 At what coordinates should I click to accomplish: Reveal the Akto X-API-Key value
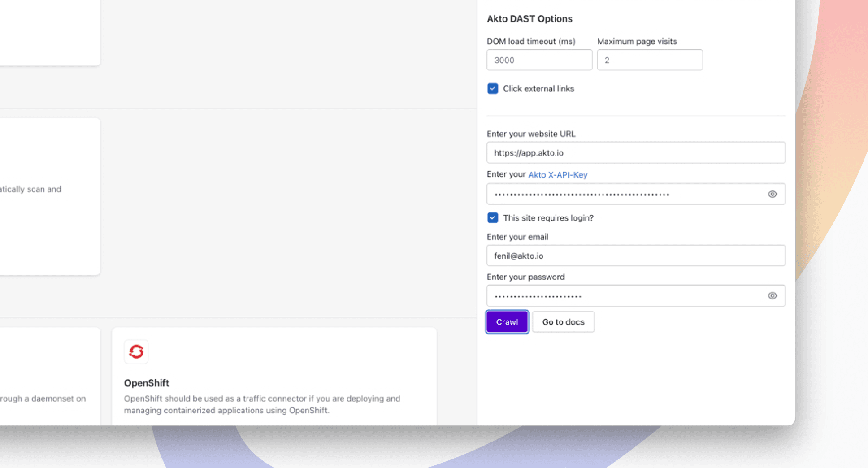pyautogui.click(x=772, y=194)
